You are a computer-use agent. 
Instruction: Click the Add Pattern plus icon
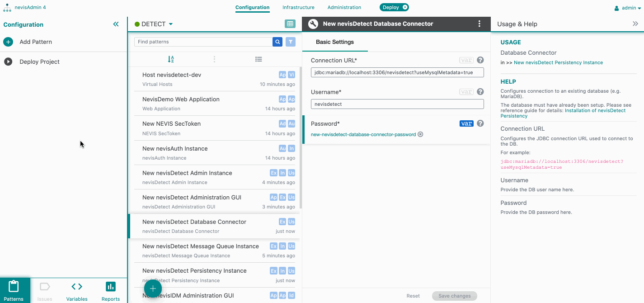point(8,42)
